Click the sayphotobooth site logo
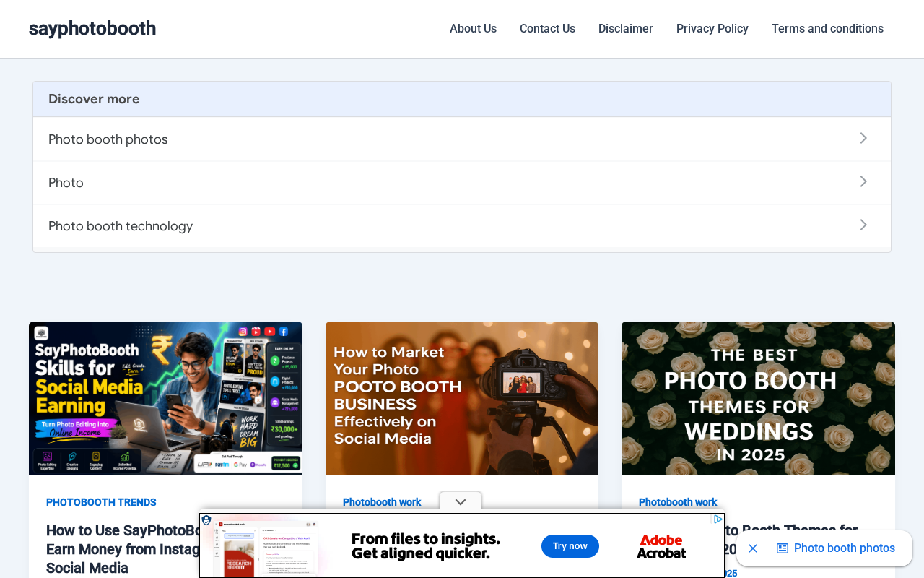 coord(92,29)
